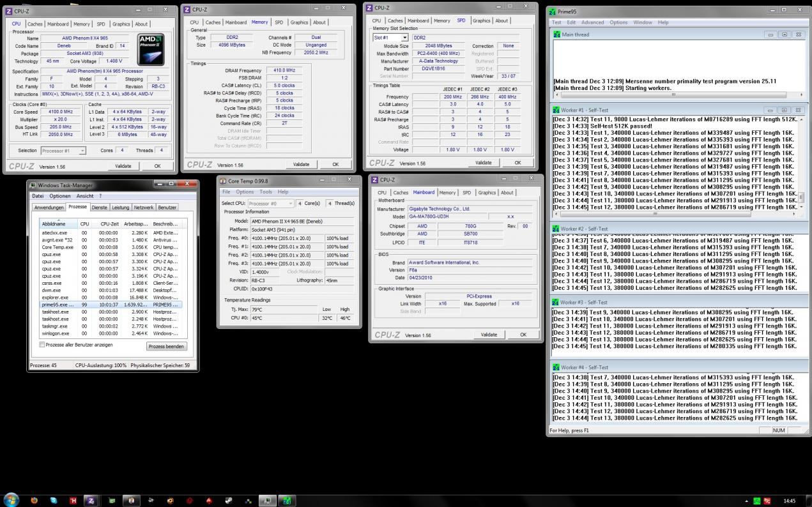
Task: Click the Main thread window icon
Action: click(x=556, y=34)
